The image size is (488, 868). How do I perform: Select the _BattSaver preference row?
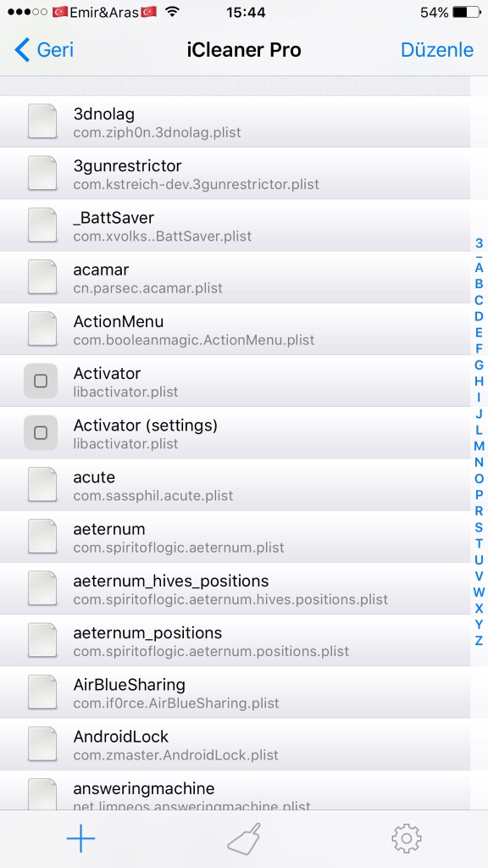236,225
